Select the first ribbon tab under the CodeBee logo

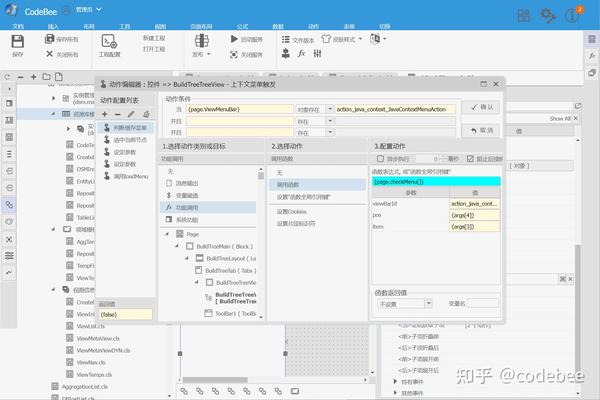click(x=18, y=26)
